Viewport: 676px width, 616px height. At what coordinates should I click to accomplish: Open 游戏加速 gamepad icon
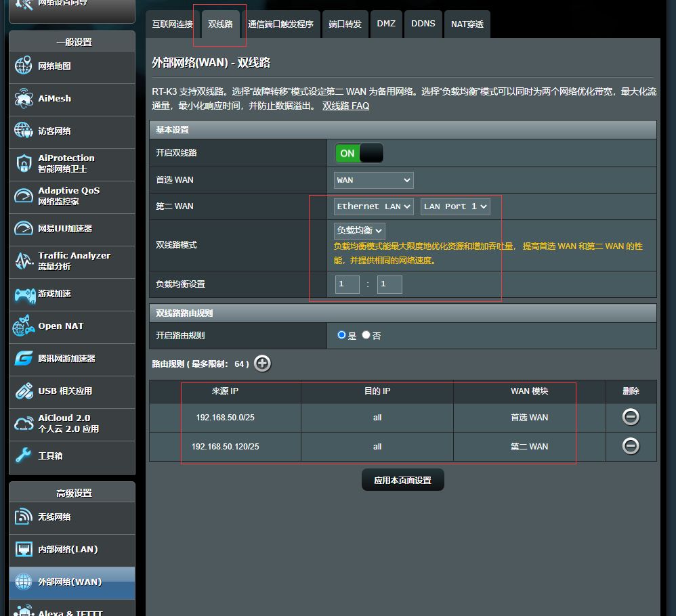tap(24, 294)
